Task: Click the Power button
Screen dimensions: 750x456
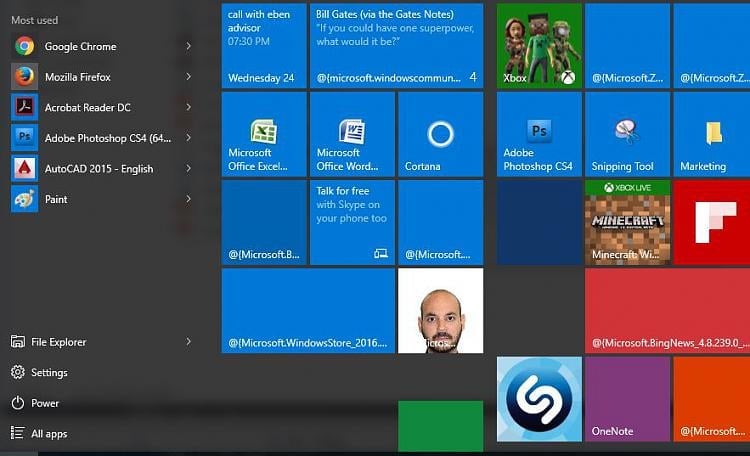Action: (45, 403)
